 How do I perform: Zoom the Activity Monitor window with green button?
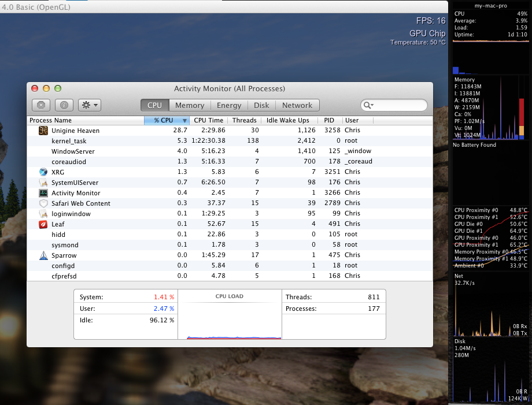(x=58, y=88)
